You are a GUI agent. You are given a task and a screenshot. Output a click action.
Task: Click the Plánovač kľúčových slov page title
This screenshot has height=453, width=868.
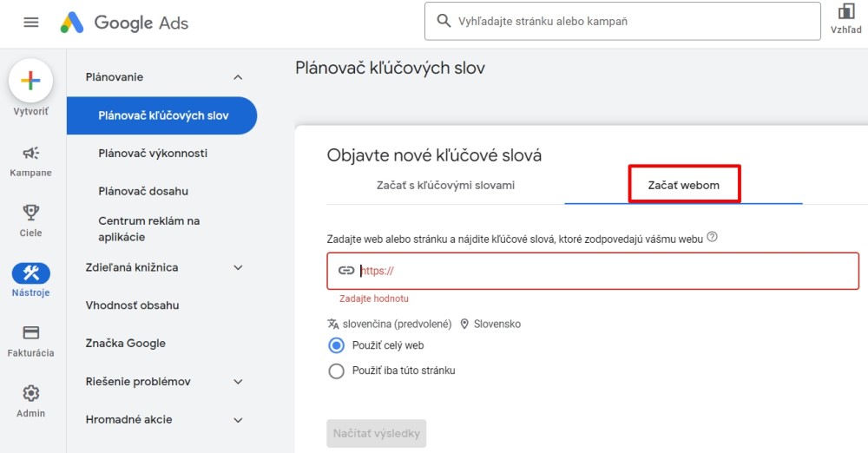point(391,68)
